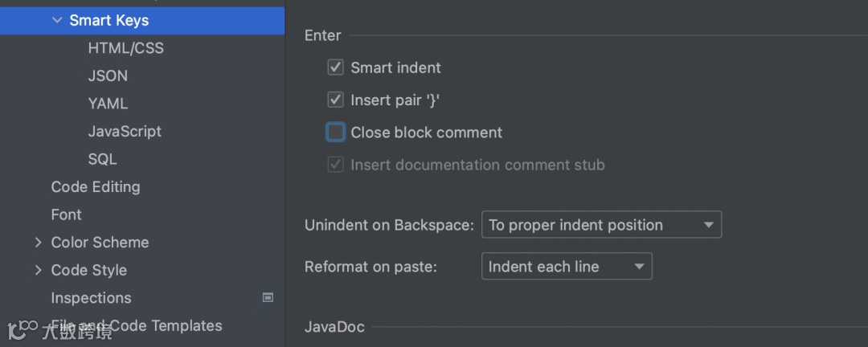This screenshot has height=347, width=868.
Task: Enable Close block comment option
Action: (336, 133)
